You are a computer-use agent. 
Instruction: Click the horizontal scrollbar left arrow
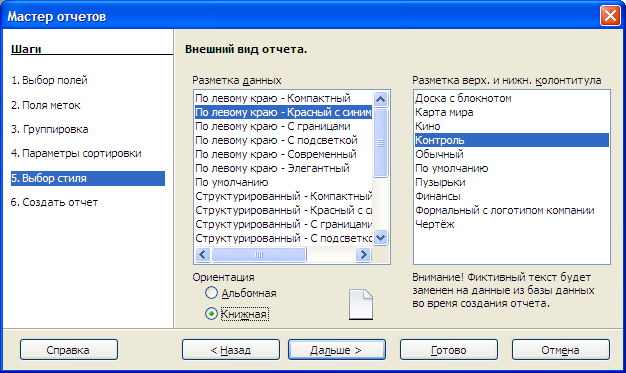pyautogui.click(x=203, y=254)
